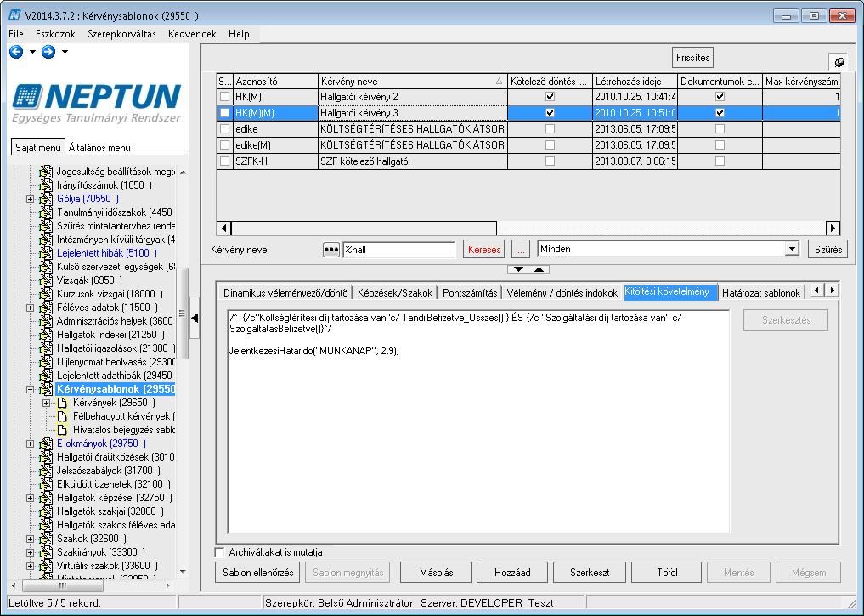Click the Hivatalos bejegyzés document icon
This screenshot has height=616, width=864.
pyautogui.click(x=63, y=430)
